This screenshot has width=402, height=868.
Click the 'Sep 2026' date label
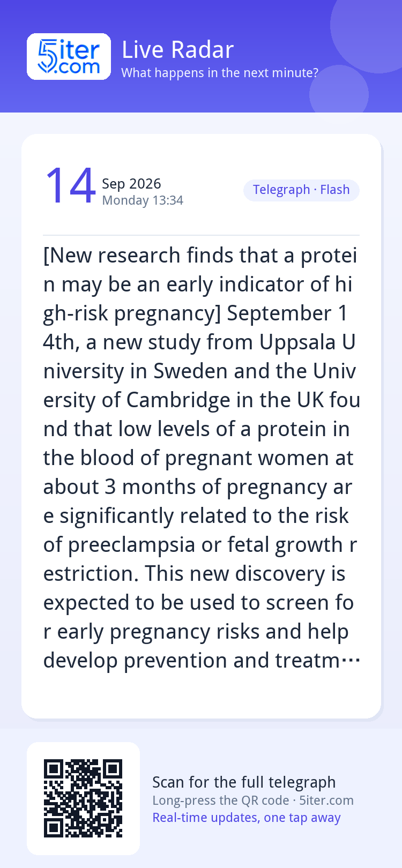pos(131,184)
